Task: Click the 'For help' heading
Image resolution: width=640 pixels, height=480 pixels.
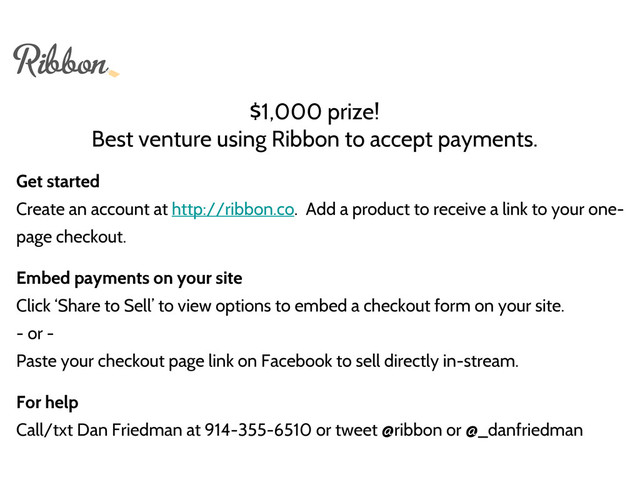Action: coord(47,403)
